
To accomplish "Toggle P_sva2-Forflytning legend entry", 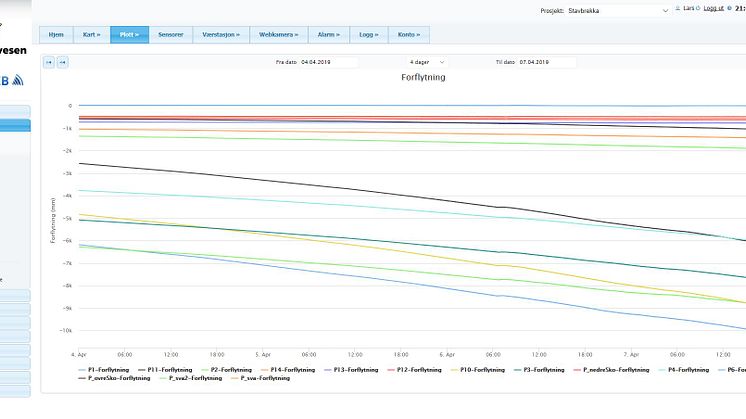I will 191,379.
